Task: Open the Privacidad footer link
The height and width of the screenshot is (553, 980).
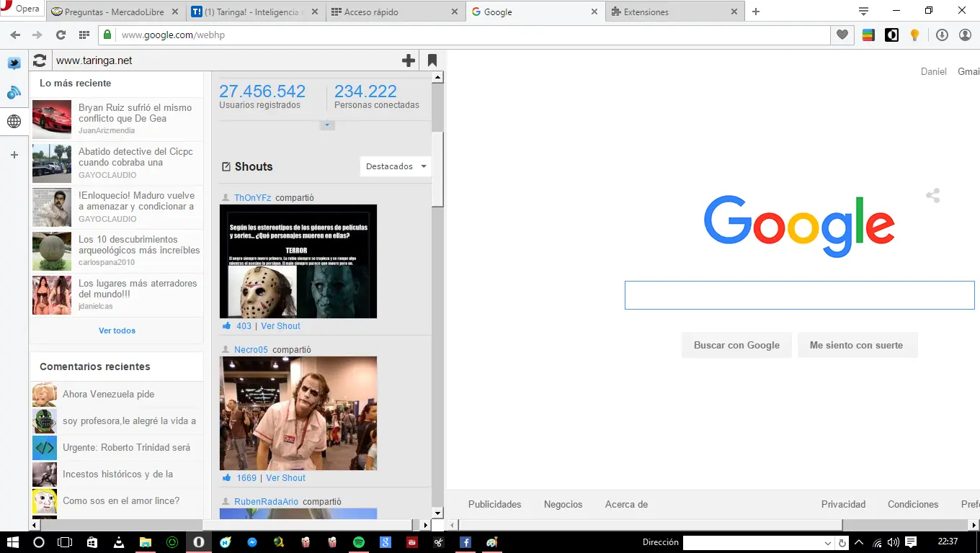Action: [x=843, y=504]
